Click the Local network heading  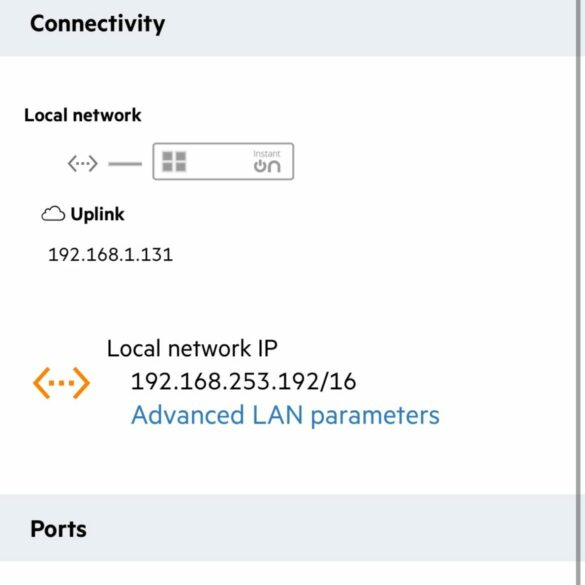pos(83,115)
